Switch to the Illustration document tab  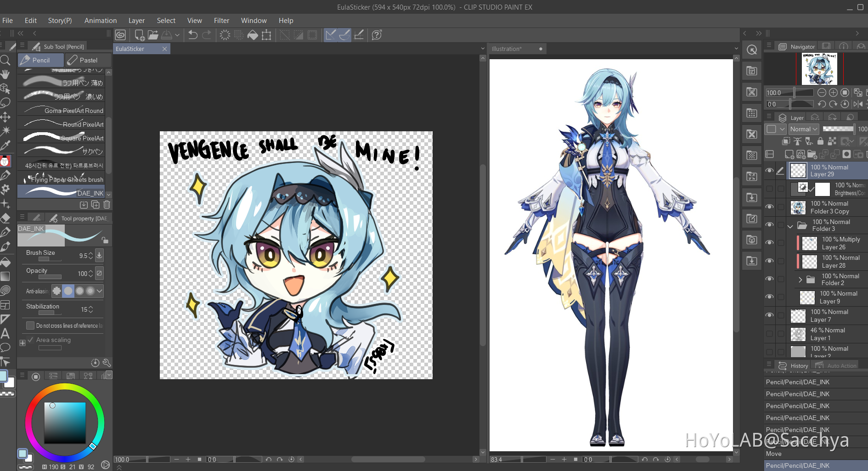tap(507, 49)
